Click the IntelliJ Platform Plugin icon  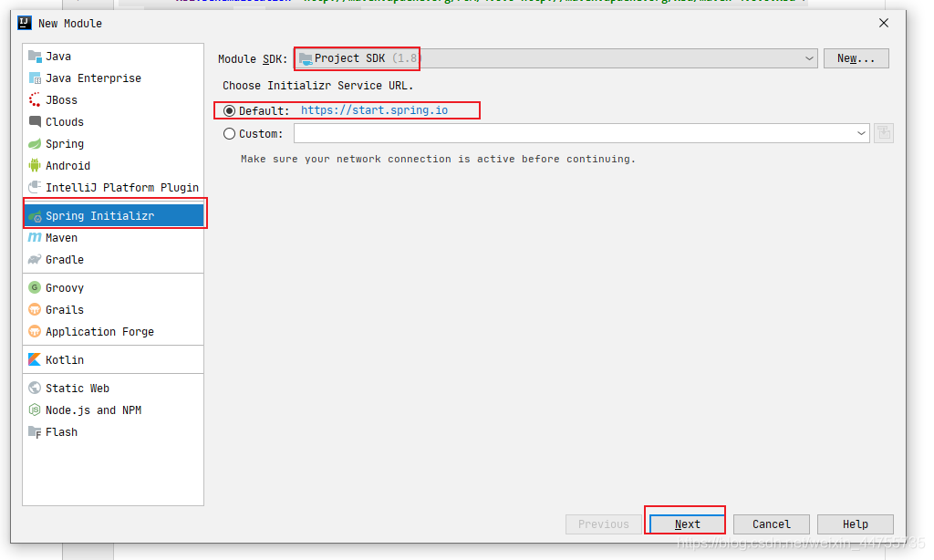(x=35, y=187)
